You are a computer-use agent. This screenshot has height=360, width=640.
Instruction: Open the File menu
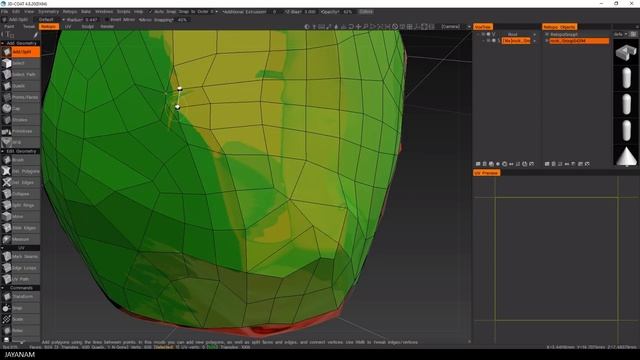tap(4, 12)
